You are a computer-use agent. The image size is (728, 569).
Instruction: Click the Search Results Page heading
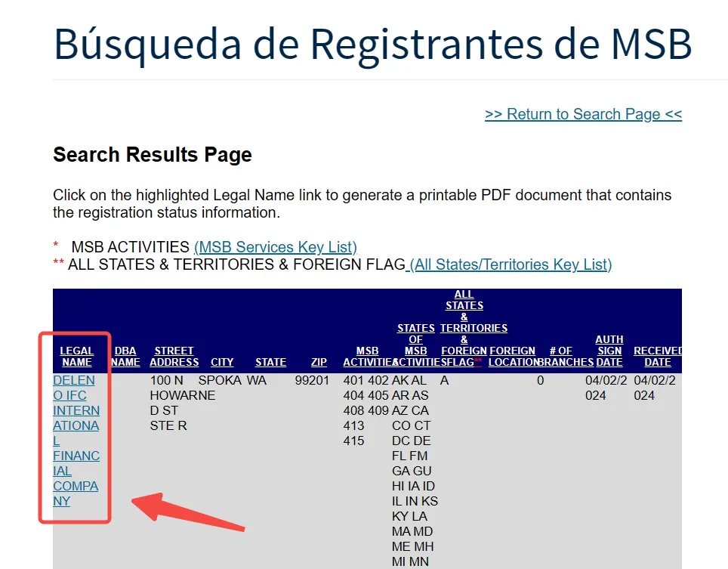click(x=153, y=155)
